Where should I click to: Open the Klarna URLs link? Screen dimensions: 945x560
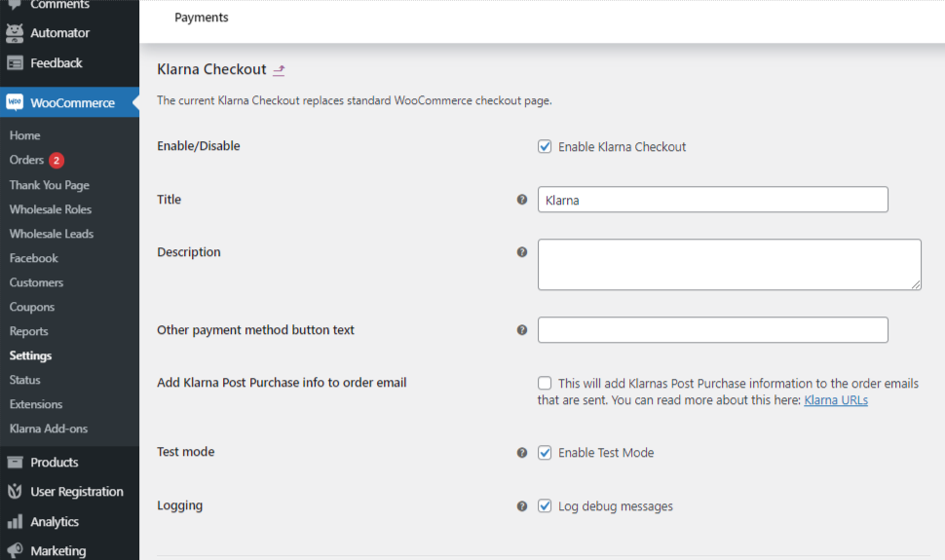[835, 400]
